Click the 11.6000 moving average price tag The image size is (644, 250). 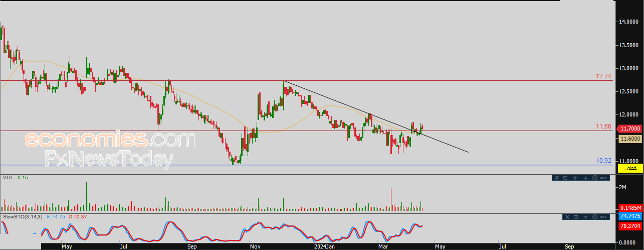(x=631, y=139)
